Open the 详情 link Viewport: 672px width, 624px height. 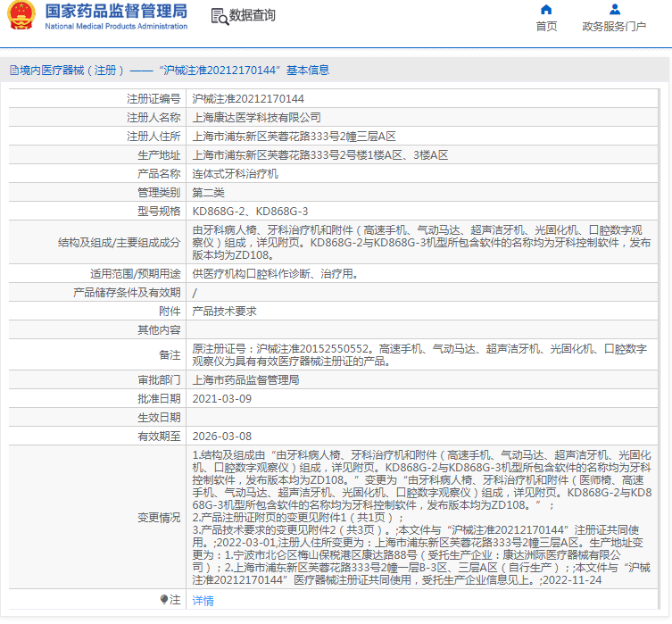point(203,601)
